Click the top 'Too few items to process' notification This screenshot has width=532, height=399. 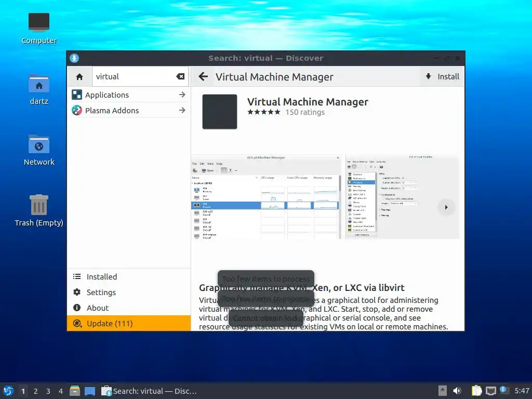tap(266, 279)
